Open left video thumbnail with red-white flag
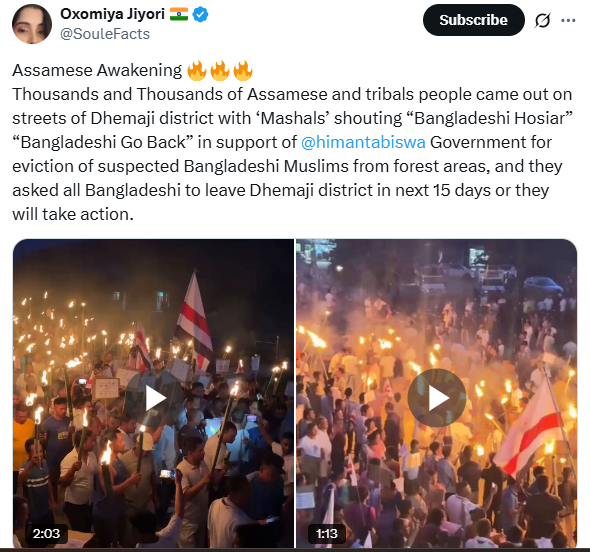This screenshot has height=552, width=590. click(154, 393)
